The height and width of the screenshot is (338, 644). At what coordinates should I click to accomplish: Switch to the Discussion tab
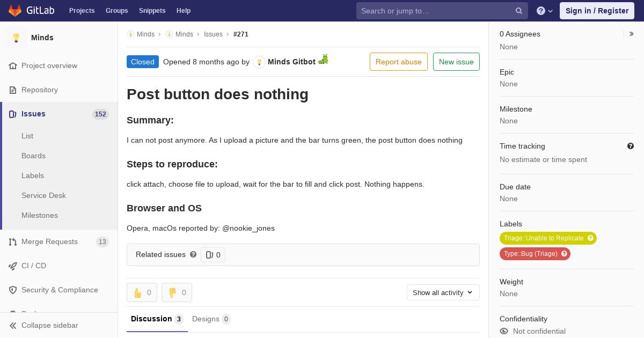tap(157, 319)
